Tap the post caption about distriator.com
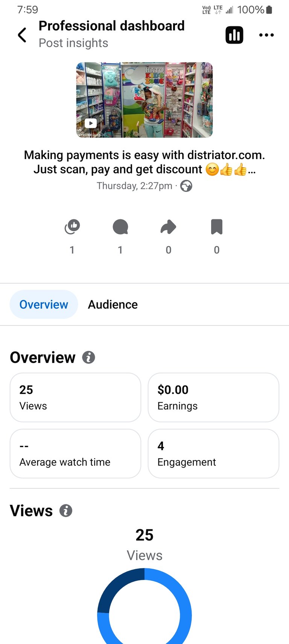Screen dimensions: 289x644 coord(144,162)
